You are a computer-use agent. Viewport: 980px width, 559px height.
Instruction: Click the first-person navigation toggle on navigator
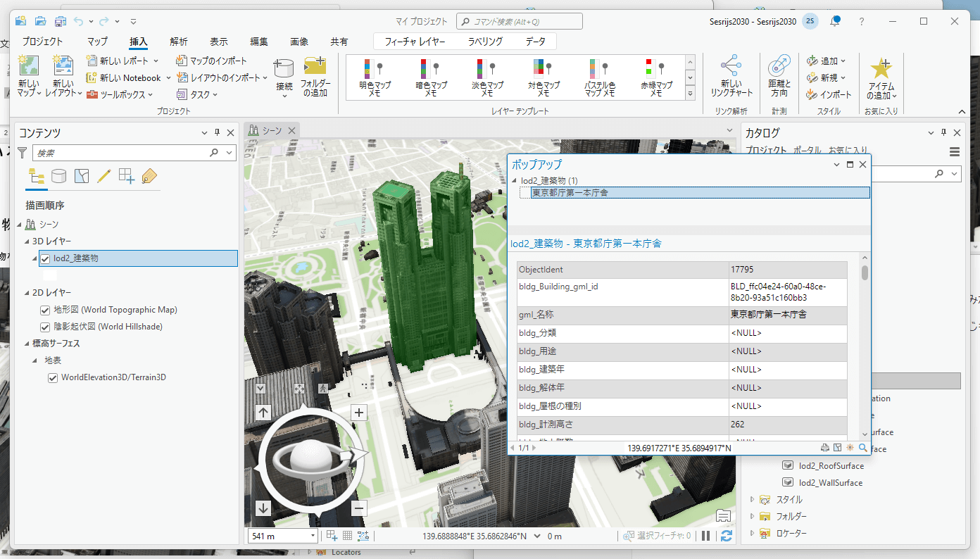tap(322, 388)
